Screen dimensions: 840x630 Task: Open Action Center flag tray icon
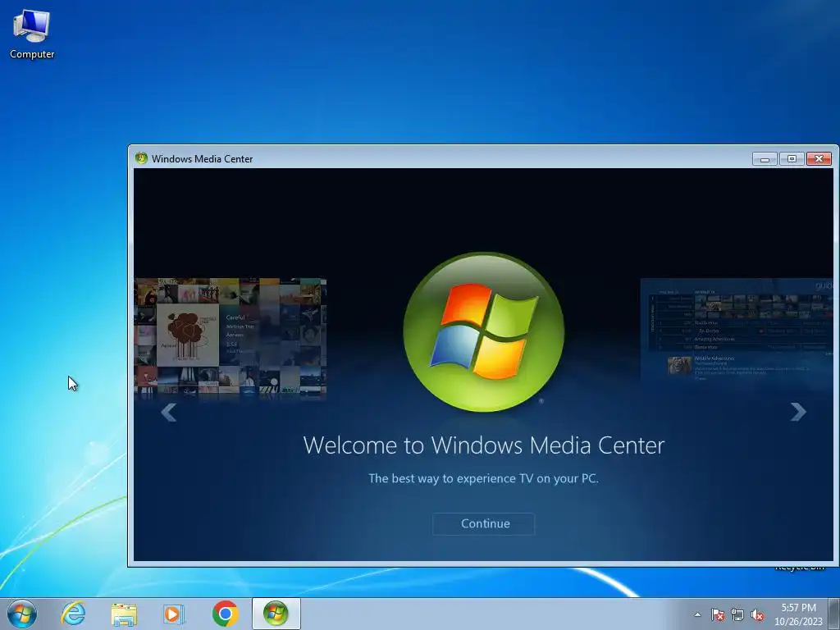tap(717, 614)
